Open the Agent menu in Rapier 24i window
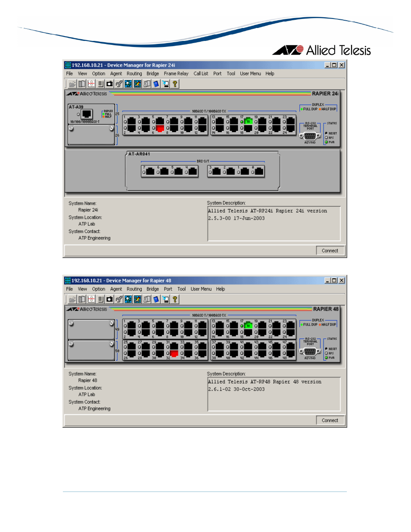The height and width of the screenshot is (532, 411). coord(116,74)
